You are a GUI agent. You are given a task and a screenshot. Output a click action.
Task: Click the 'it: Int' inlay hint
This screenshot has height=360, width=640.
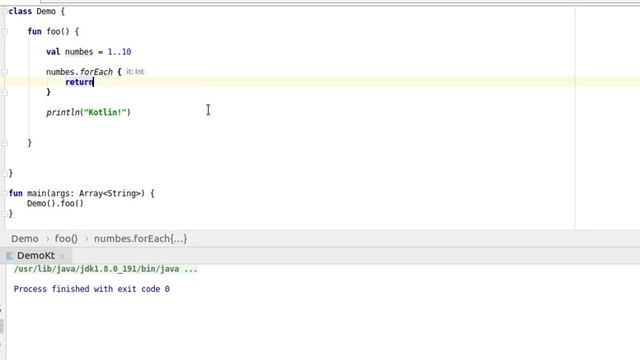coord(135,71)
